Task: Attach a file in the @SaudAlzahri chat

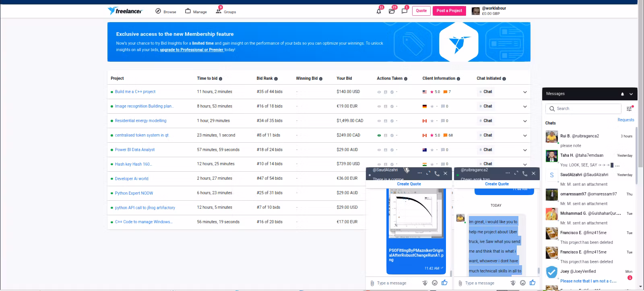Action: coord(372,283)
